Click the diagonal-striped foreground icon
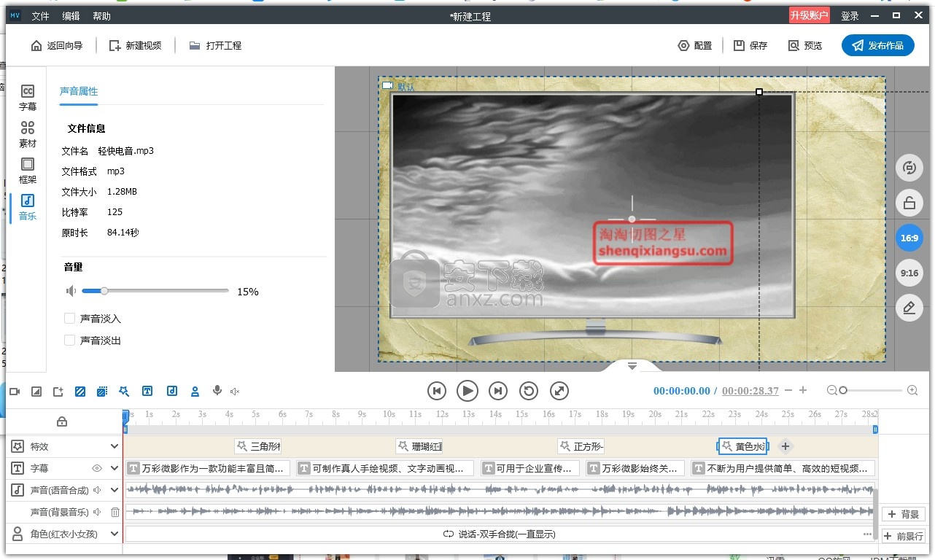Screen dimensions: 935x560 click(x=80, y=392)
